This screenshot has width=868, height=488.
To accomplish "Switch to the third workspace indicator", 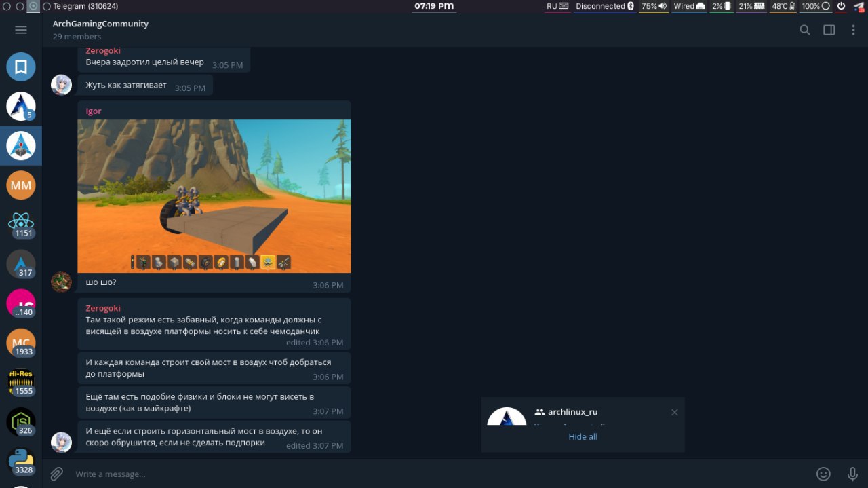I will [33, 6].
